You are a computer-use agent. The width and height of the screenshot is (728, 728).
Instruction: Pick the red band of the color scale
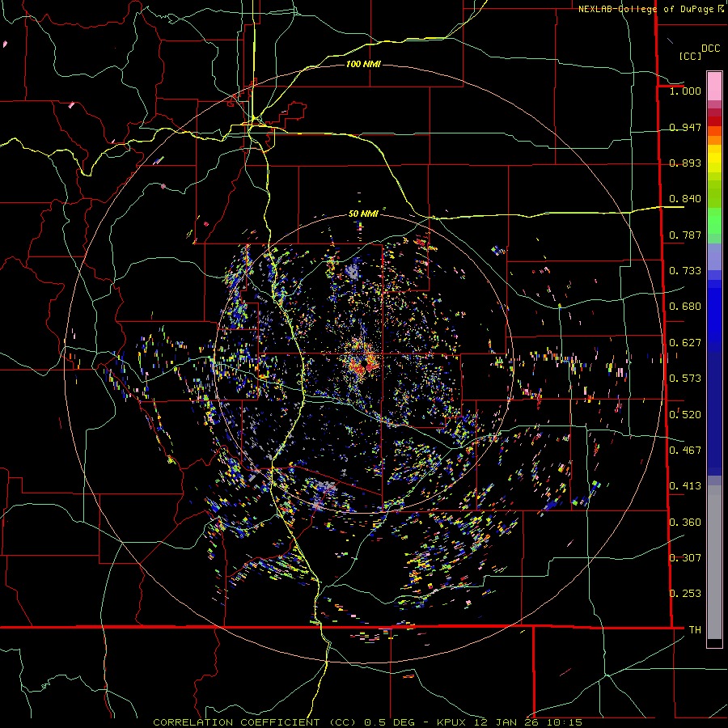(x=714, y=121)
